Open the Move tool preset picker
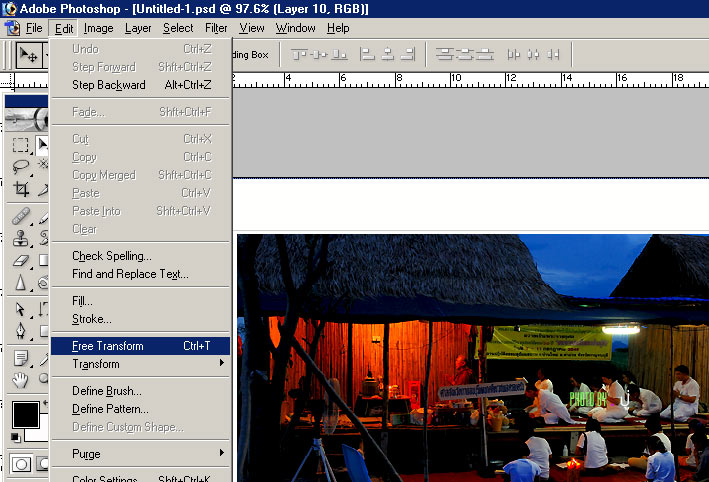This screenshot has height=482, width=709. pos(30,56)
